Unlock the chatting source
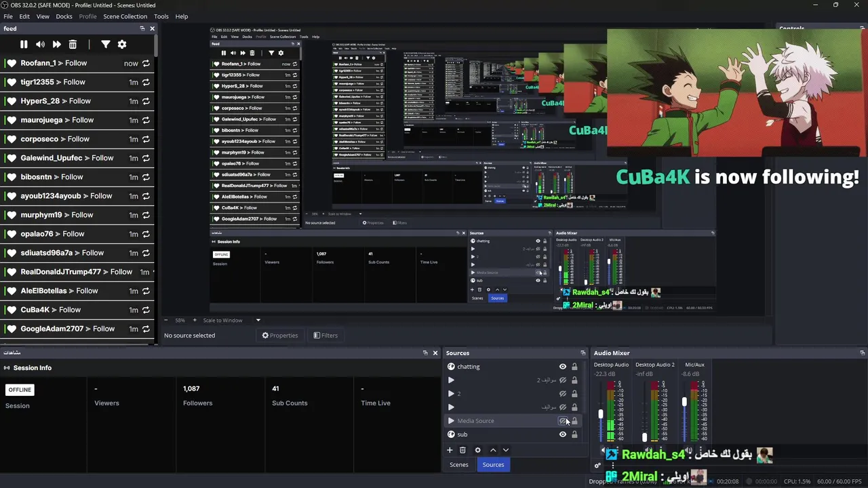The height and width of the screenshot is (488, 868). [x=574, y=367]
